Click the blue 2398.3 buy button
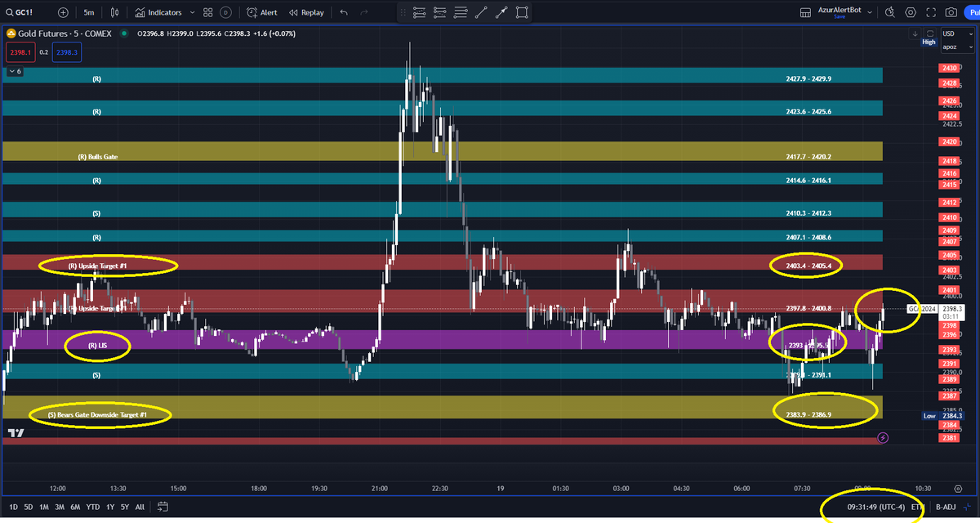The height and width of the screenshot is (523, 980). click(x=67, y=51)
